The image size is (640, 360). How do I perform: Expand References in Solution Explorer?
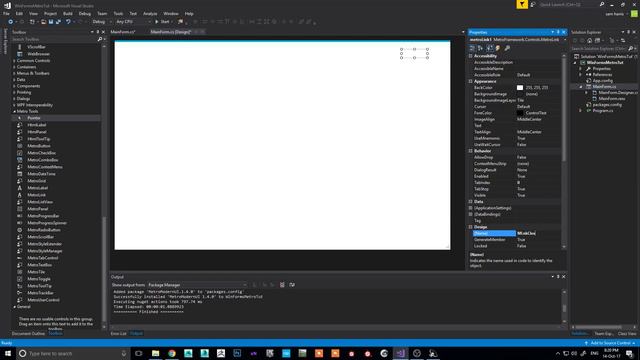pos(580,75)
